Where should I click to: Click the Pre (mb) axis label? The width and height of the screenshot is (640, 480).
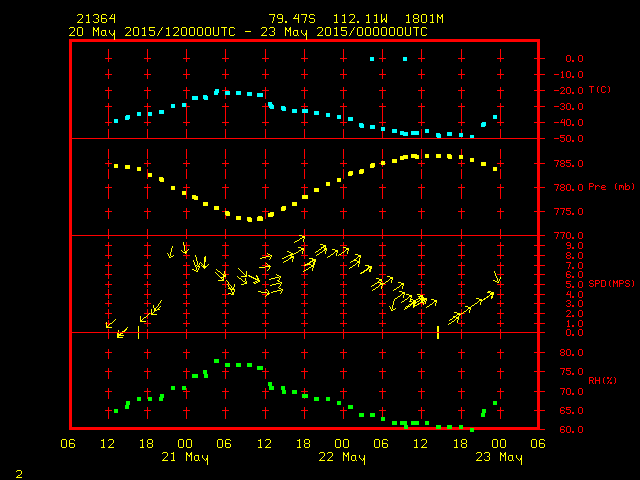coord(611,187)
